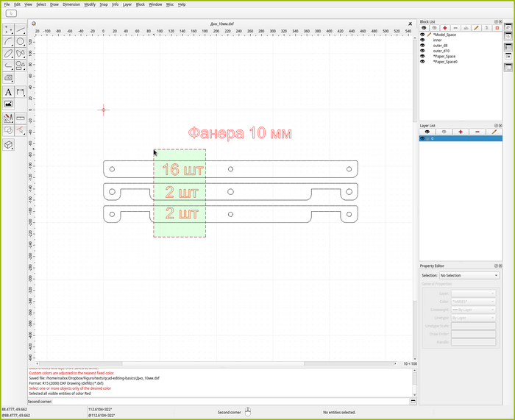Click red plus to add a block
This screenshot has width=515, height=420.
coord(445,27)
